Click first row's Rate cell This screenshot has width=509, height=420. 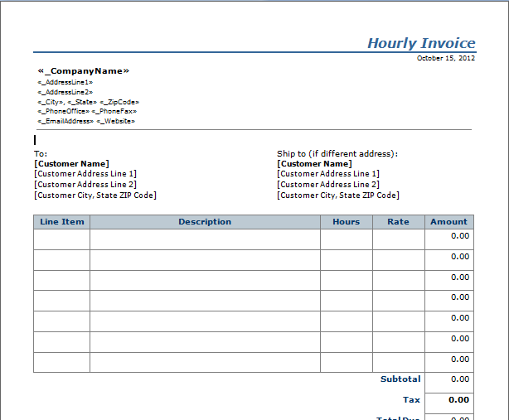point(398,239)
